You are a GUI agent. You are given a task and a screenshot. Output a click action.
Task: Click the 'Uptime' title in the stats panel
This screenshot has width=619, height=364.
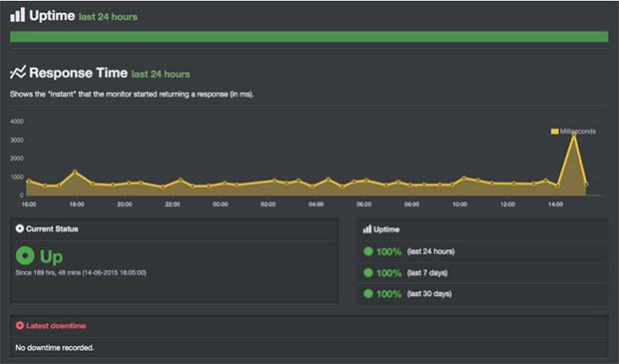[386, 229]
